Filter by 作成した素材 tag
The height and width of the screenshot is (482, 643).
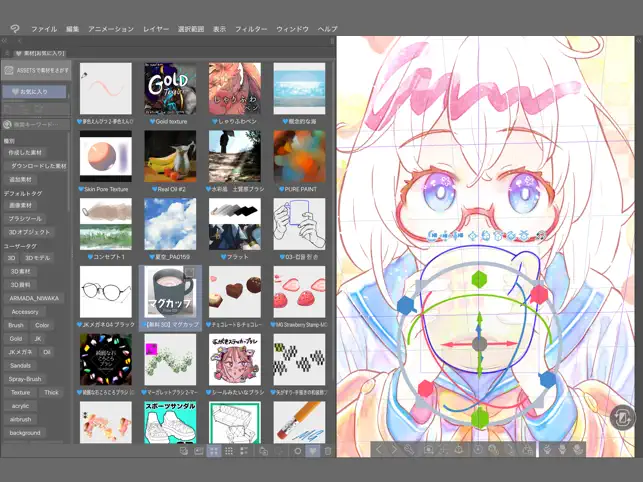(x=25, y=153)
